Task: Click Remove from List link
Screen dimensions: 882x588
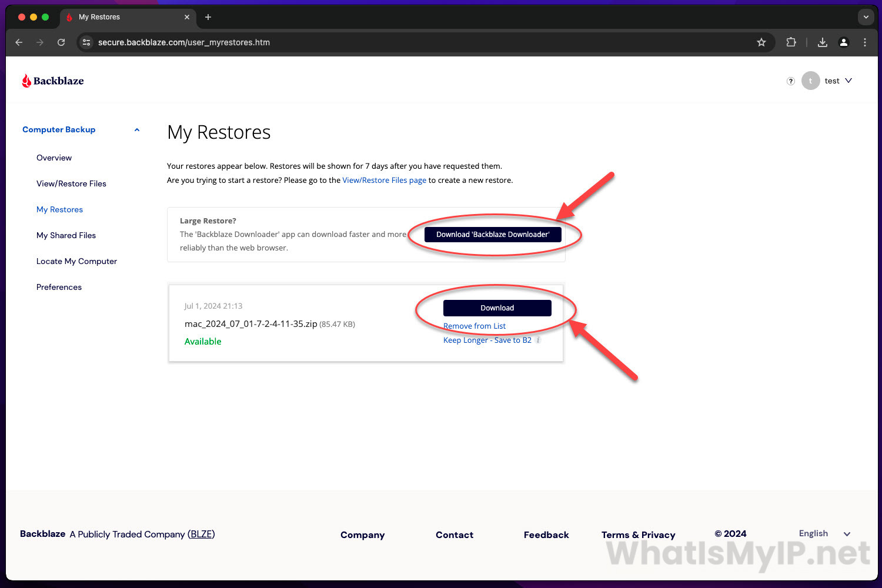Action: point(475,326)
